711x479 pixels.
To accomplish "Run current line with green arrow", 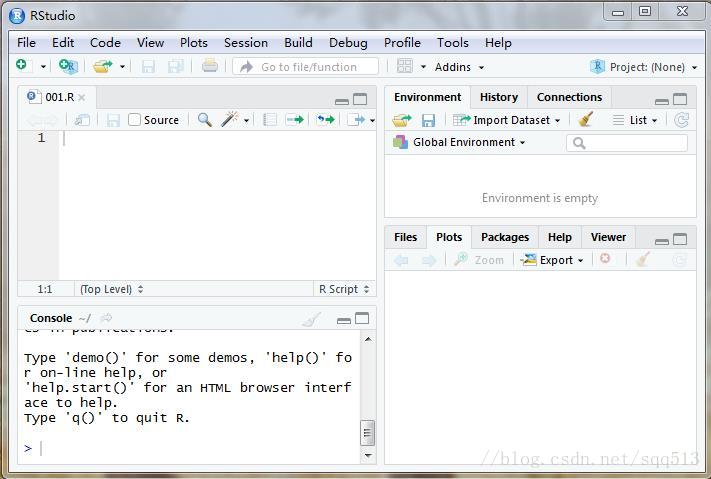I will [x=295, y=120].
